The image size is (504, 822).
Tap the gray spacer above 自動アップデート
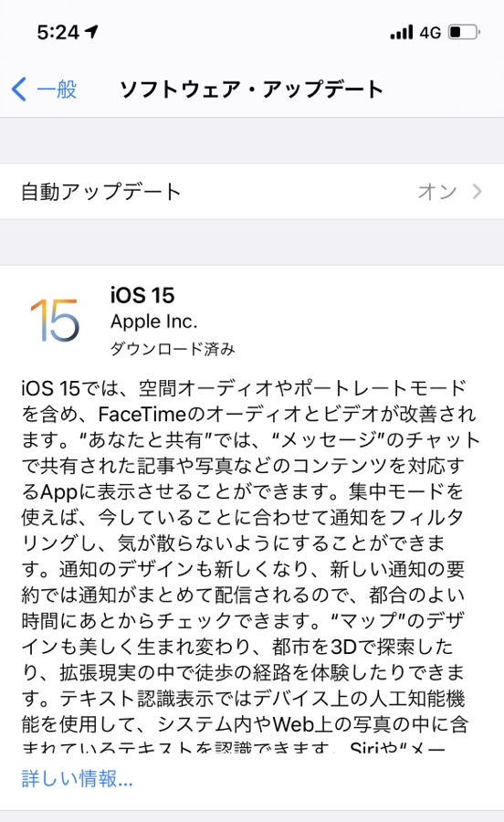(x=252, y=141)
